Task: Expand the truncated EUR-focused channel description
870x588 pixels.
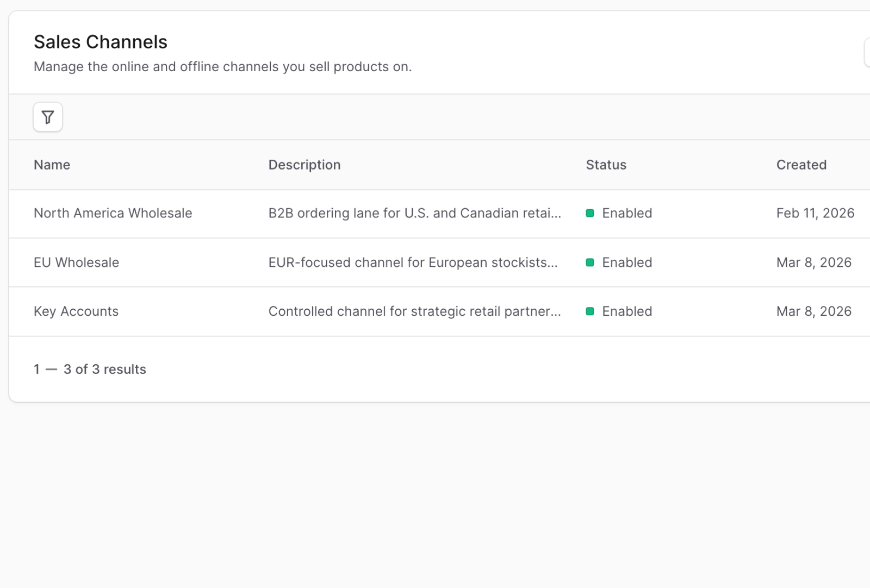Action: 413,262
